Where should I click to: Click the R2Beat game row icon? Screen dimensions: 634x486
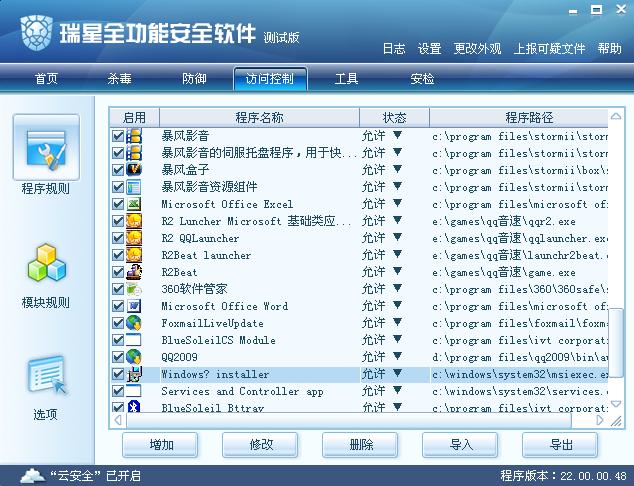[134, 272]
